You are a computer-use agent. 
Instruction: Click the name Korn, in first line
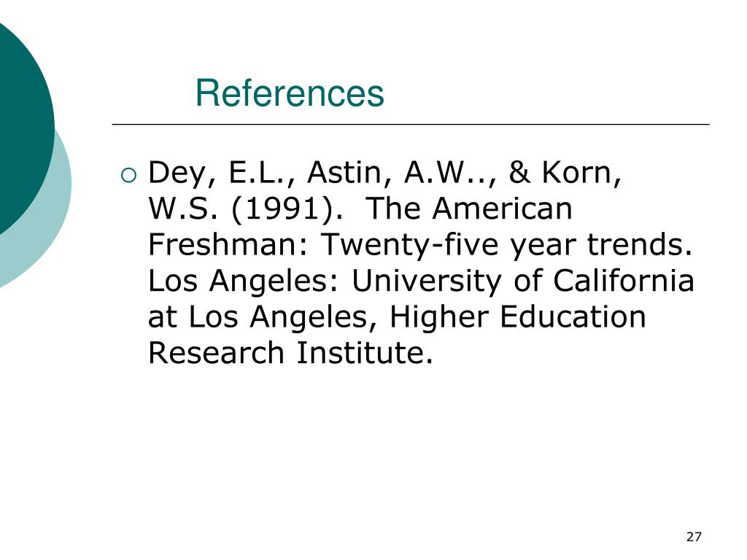click(x=581, y=174)
